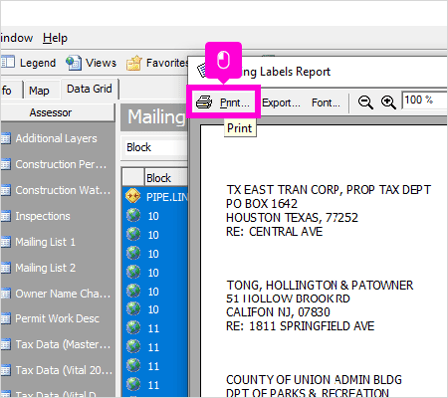Viewport: 448px width, 398px height.
Task: Click the Favorites star folder icon
Action: (x=134, y=63)
